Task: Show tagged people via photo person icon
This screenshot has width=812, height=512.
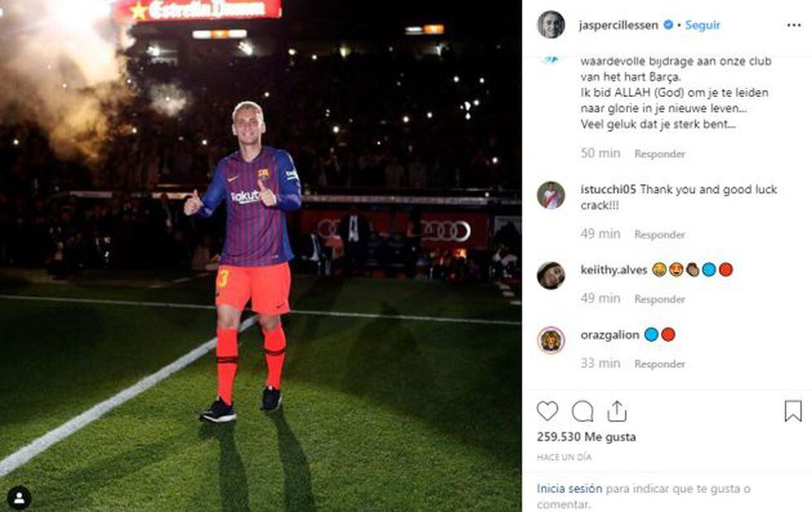Action: (19, 498)
